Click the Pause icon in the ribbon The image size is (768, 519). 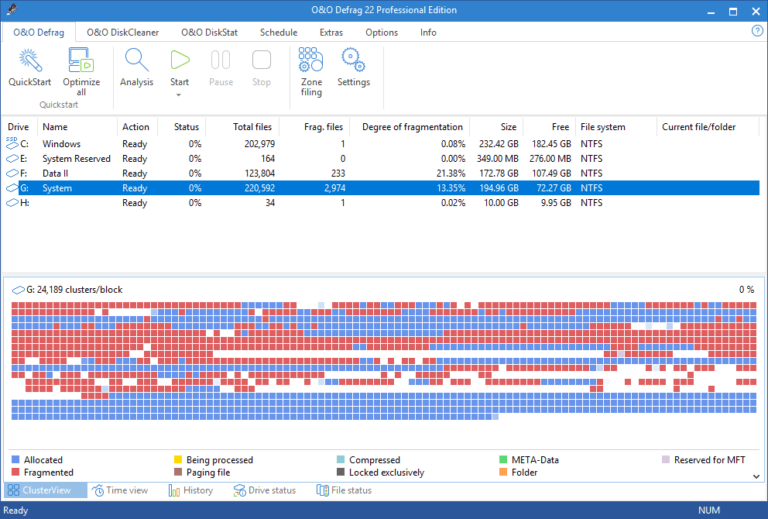click(220, 60)
